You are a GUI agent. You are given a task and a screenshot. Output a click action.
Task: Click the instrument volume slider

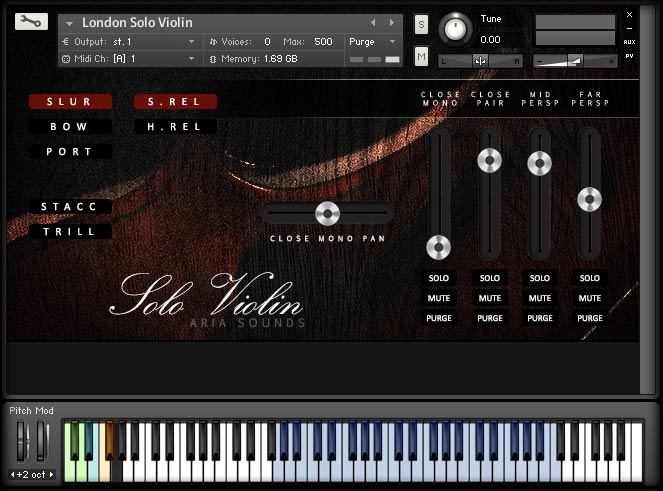[x=575, y=61]
